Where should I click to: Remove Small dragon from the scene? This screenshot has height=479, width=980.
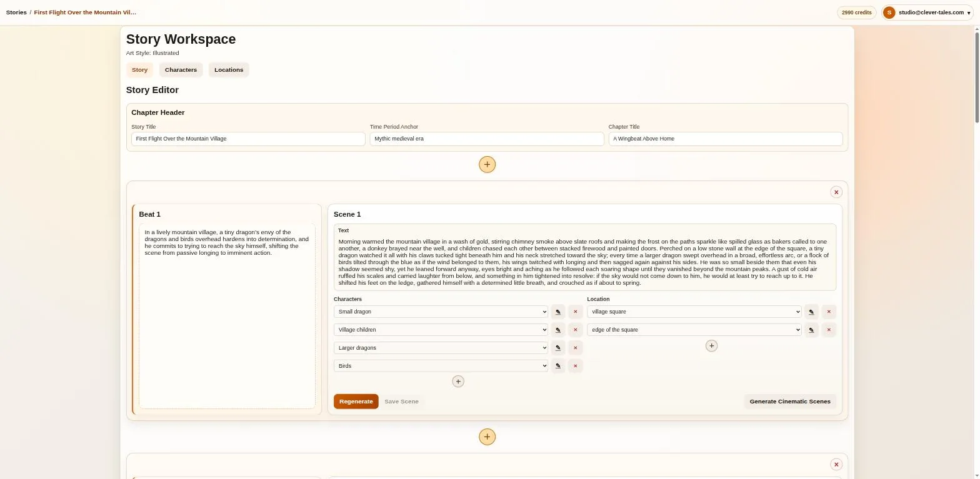pos(576,312)
